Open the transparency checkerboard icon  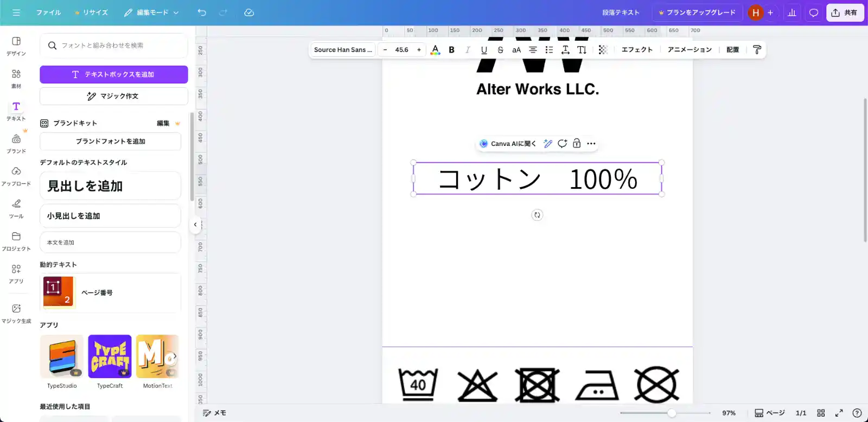(x=603, y=50)
